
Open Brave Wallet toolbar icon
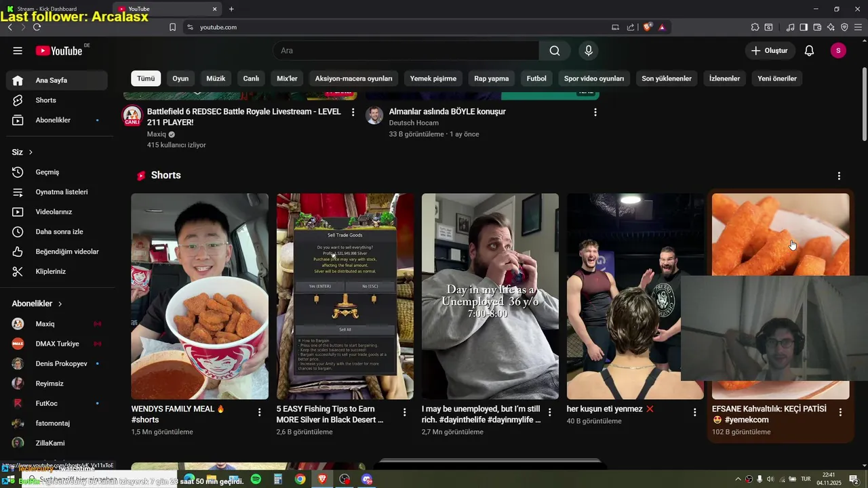click(x=817, y=27)
